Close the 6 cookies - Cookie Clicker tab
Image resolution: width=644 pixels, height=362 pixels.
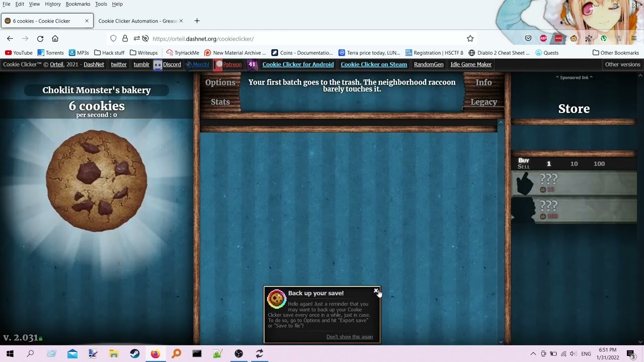[87, 21]
